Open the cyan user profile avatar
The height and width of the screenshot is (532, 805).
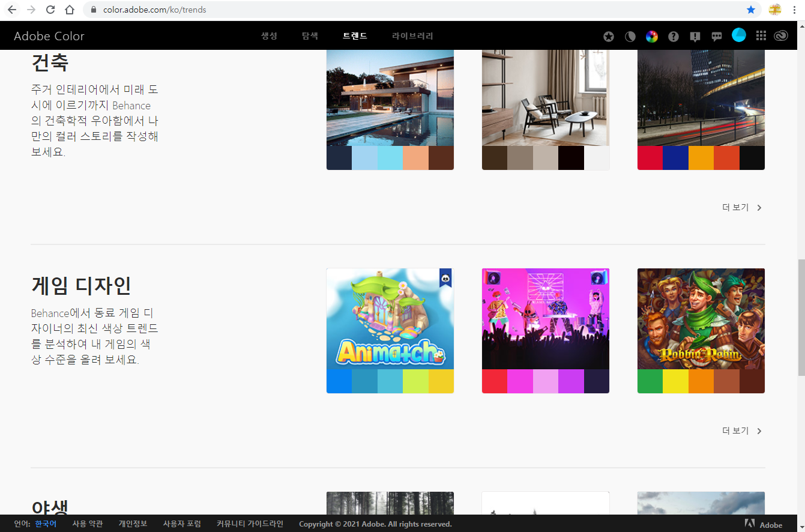point(739,35)
